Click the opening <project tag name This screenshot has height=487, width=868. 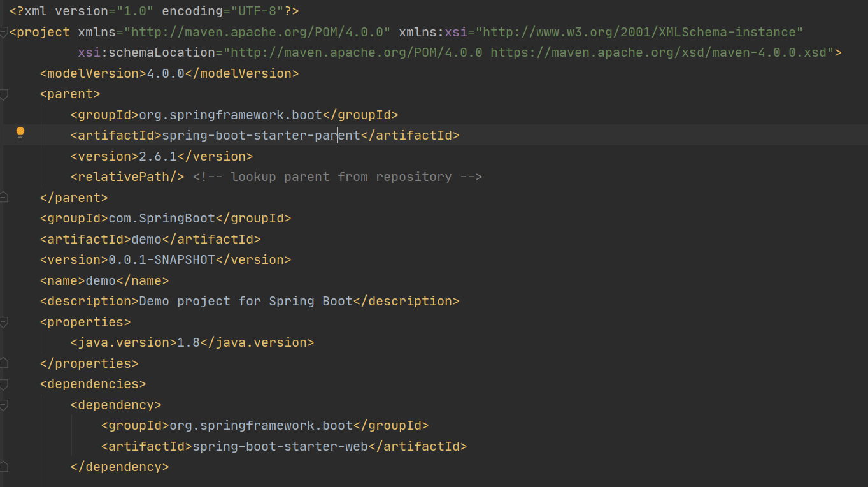(x=39, y=33)
